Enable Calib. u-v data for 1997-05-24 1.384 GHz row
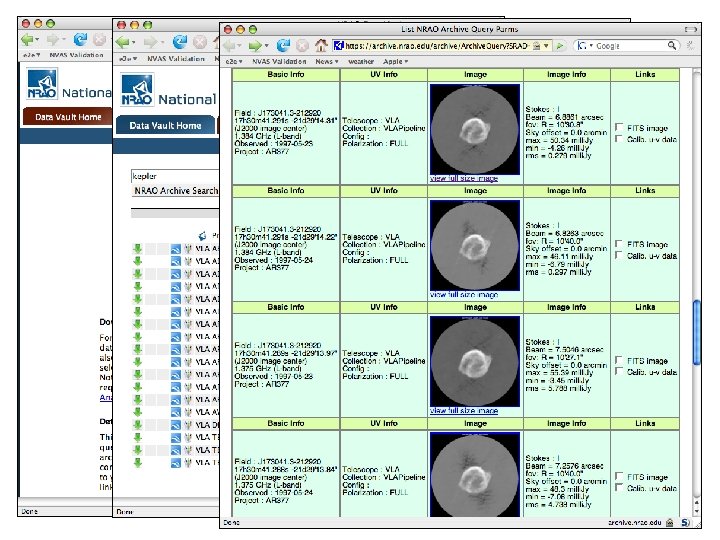720x540 pixels. click(619, 255)
